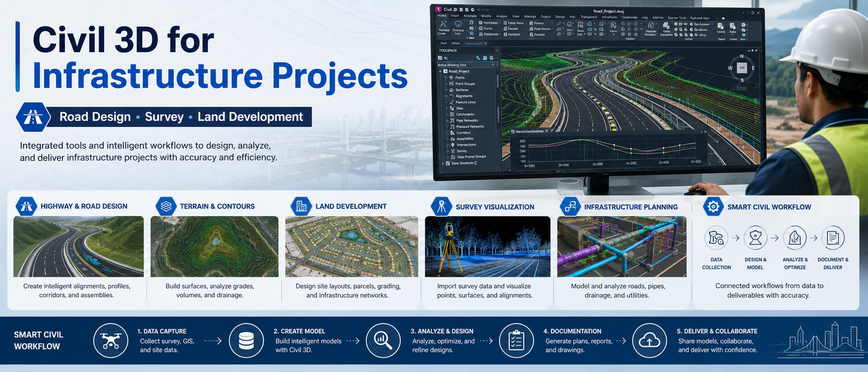This screenshot has height=372, width=868.
Task: Click the cloud upload icon for Deliver & Collaborate
Action: point(649,341)
